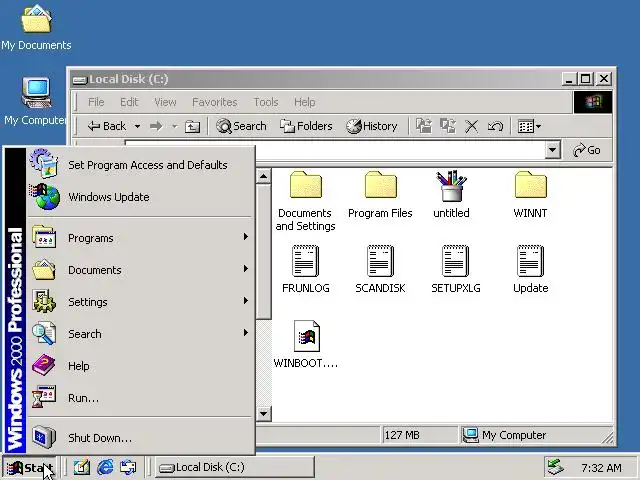
Task: Open the View menu
Action: tap(165, 102)
